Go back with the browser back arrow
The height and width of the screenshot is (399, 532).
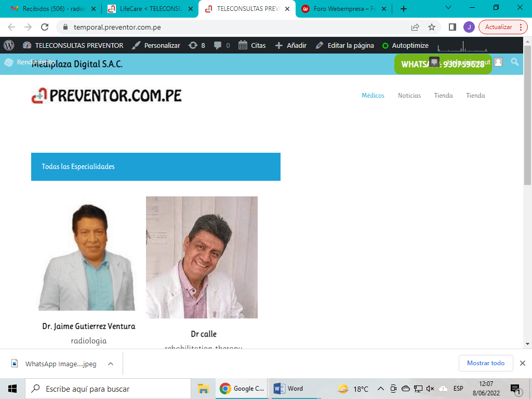tap(11, 27)
